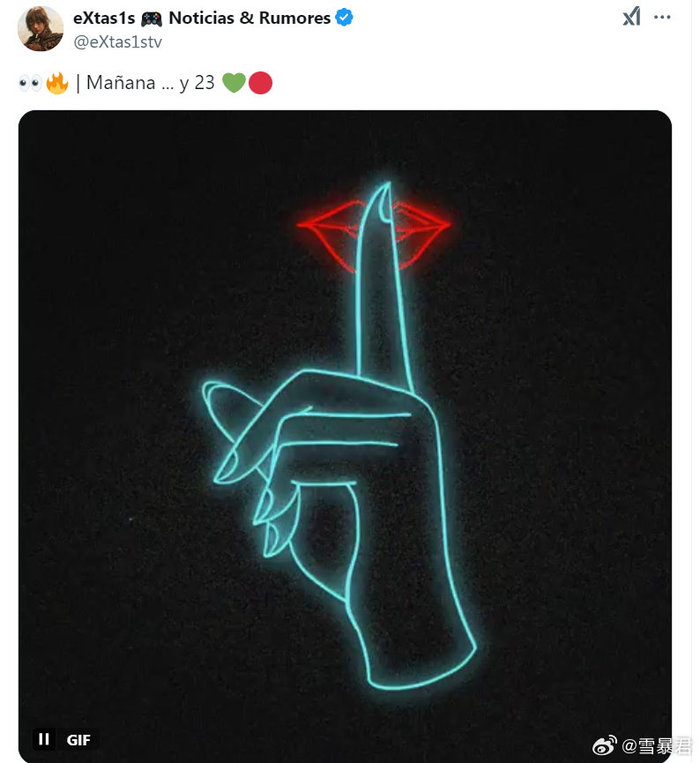Click the Grok explain-post icon
700x763 pixels.
pos(631,17)
